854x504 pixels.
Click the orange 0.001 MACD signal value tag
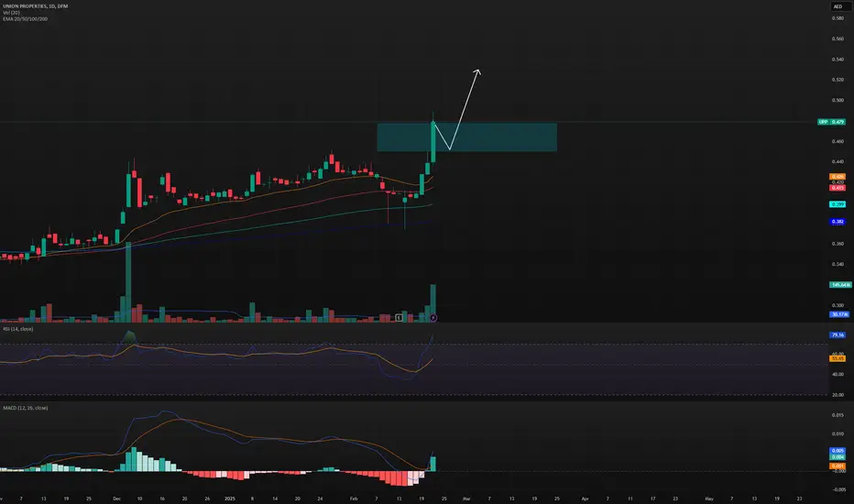tap(838, 466)
